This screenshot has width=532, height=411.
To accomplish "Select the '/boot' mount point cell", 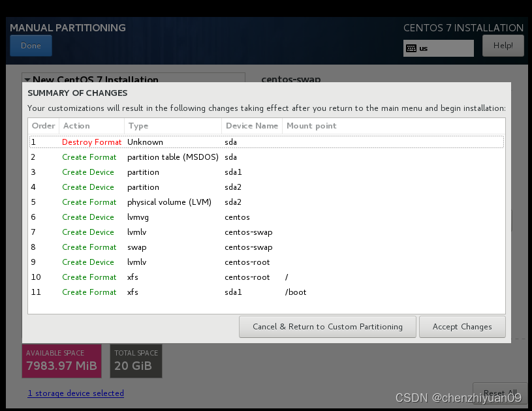I will [296, 292].
